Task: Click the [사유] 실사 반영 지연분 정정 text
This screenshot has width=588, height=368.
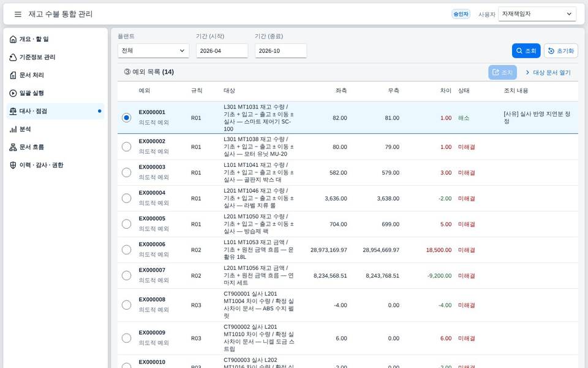Action: tap(537, 118)
